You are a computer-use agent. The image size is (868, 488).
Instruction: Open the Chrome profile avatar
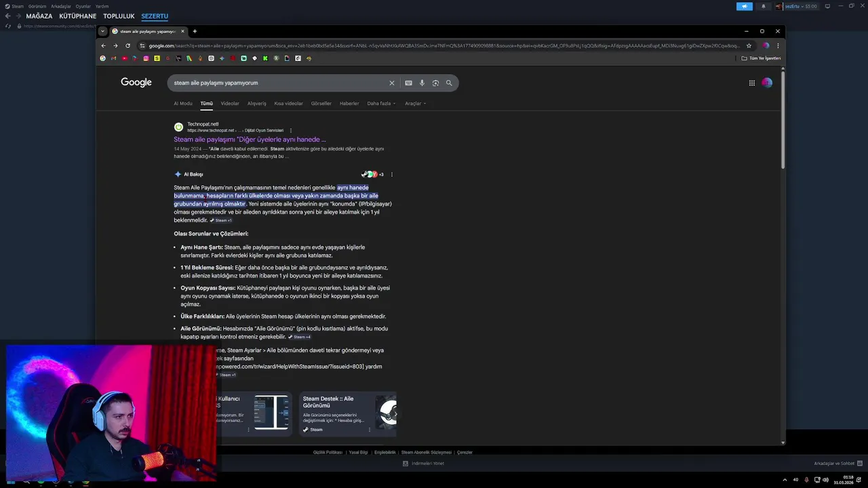click(766, 45)
